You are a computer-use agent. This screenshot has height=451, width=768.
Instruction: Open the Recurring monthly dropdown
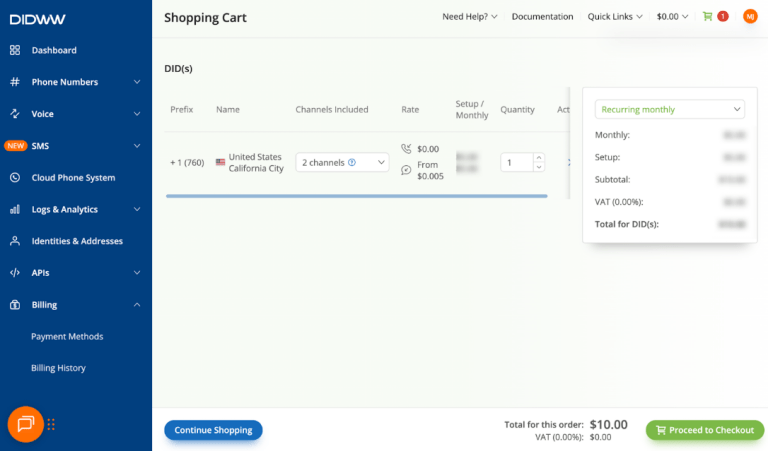(x=669, y=110)
